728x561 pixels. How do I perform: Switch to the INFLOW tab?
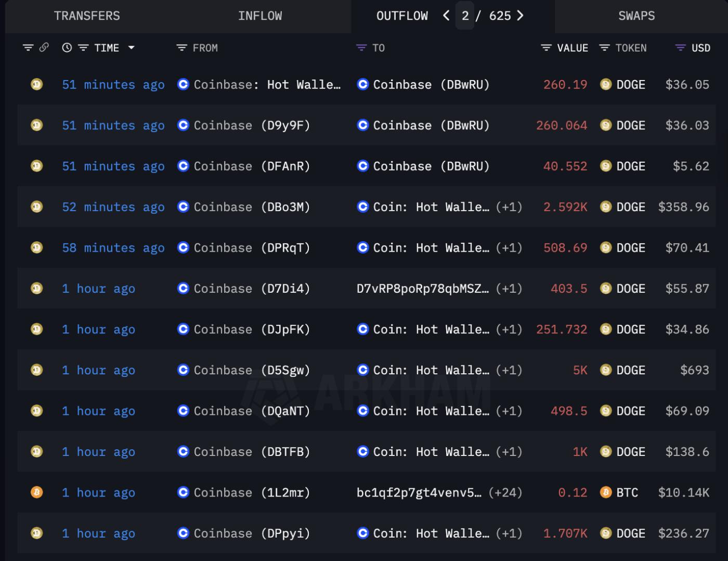tap(261, 16)
